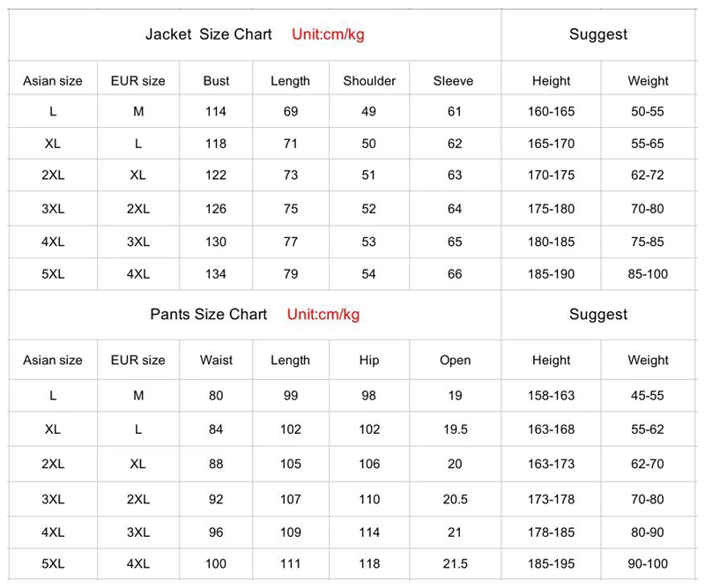Select jacket sleeve value 66
705x588 pixels.
pos(455,274)
